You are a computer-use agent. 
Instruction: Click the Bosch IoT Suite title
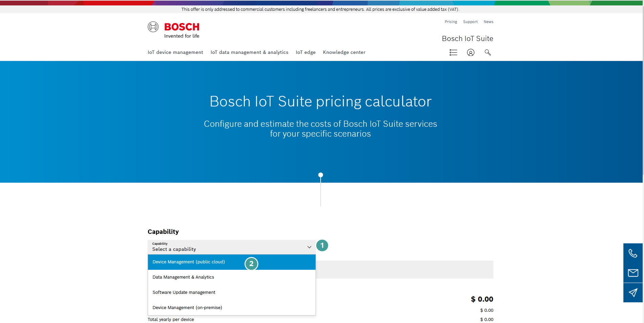pos(467,39)
